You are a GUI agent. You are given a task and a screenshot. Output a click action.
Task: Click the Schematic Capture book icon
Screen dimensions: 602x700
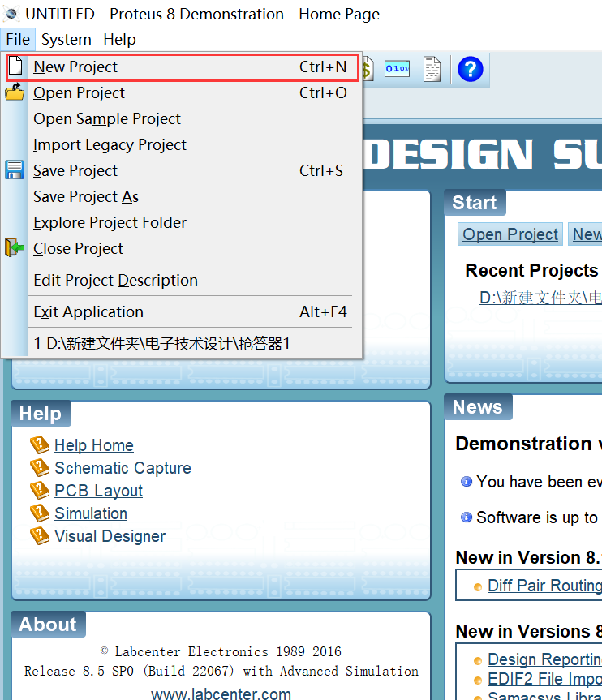(40, 468)
